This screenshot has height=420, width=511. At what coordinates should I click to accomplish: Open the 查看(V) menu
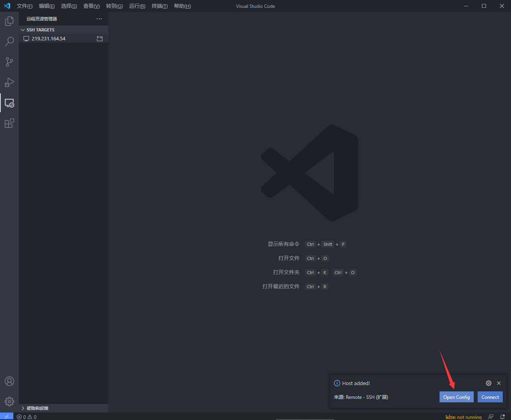click(91, 6)
